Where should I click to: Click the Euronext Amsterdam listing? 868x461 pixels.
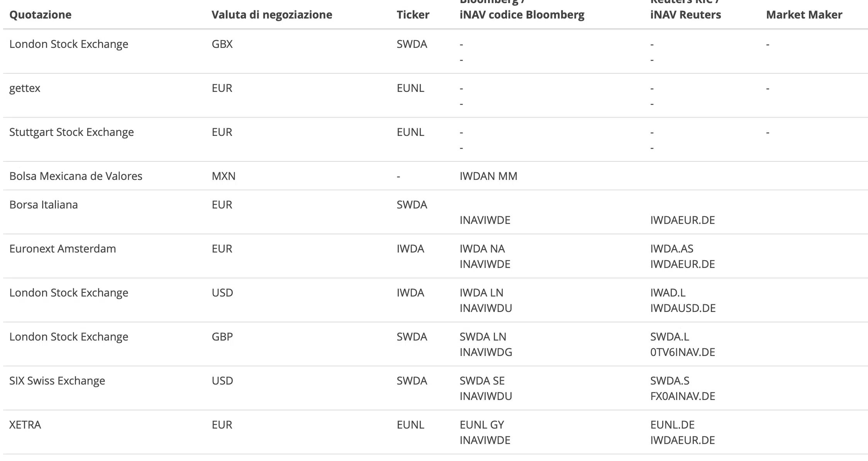point(63,249)
